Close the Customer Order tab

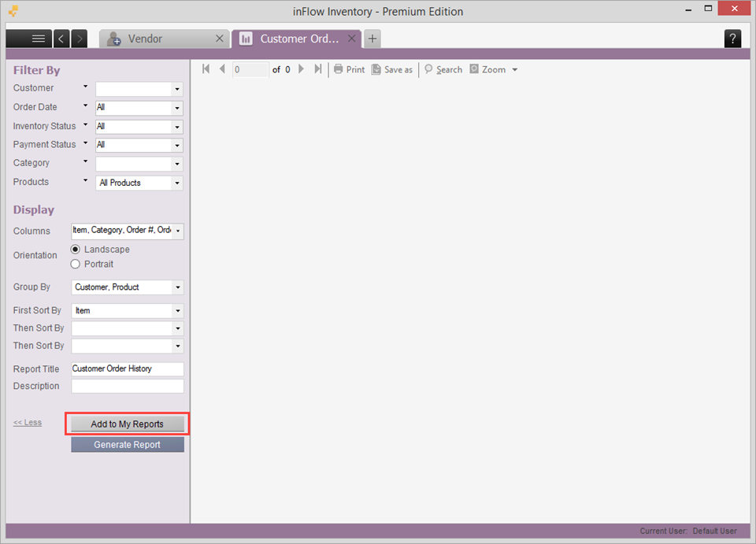[x=352, y=39]
